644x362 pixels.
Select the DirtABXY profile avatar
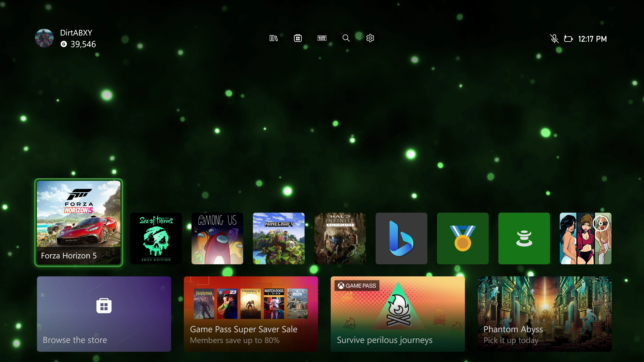[44, 38]
